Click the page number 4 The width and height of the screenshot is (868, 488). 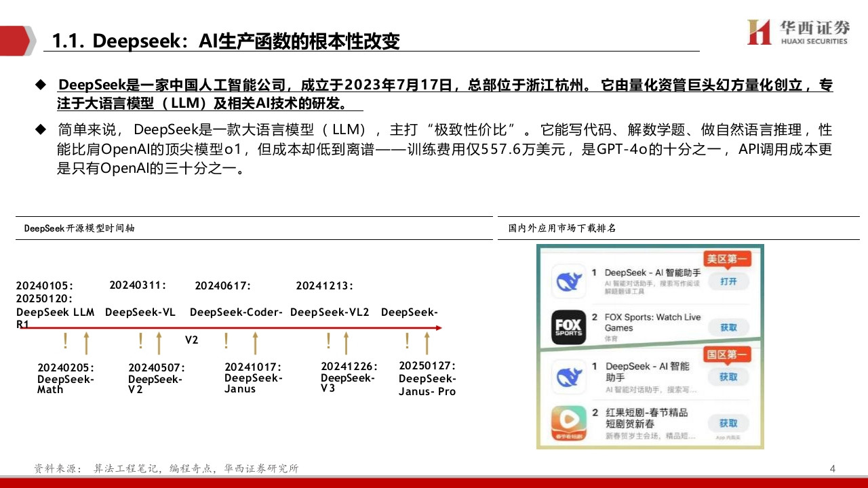(x=833, y=468)
